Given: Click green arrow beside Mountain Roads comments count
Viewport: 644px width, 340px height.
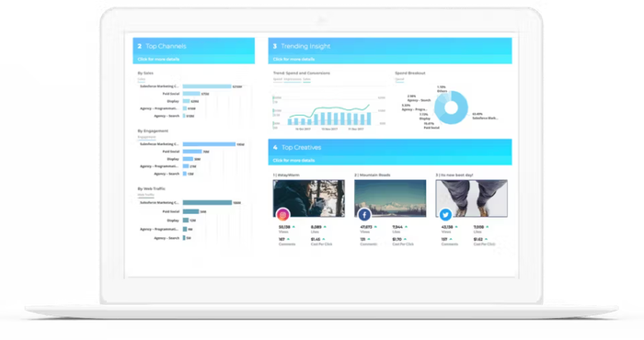Looking at the screenshot, I should (369, 239).
